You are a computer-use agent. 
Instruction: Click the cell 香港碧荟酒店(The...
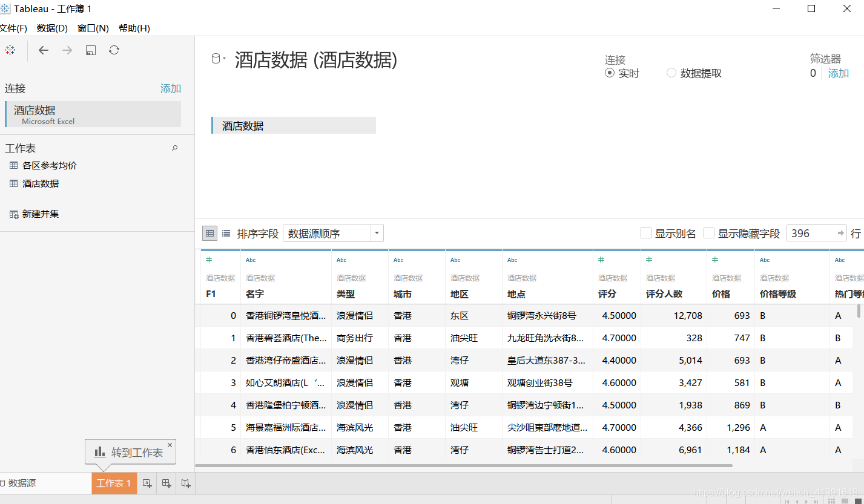(286, 338)
